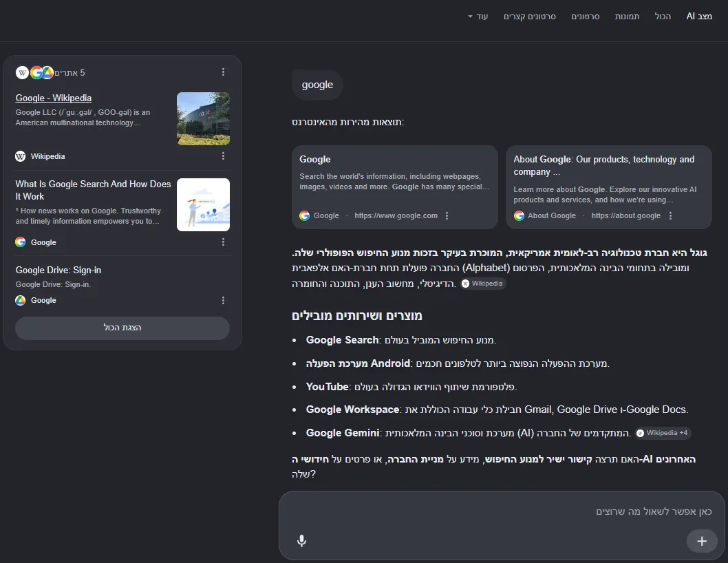The image size is (728, 563).
Task: Click the Google logo on google.com card
Action: point(305,215)
